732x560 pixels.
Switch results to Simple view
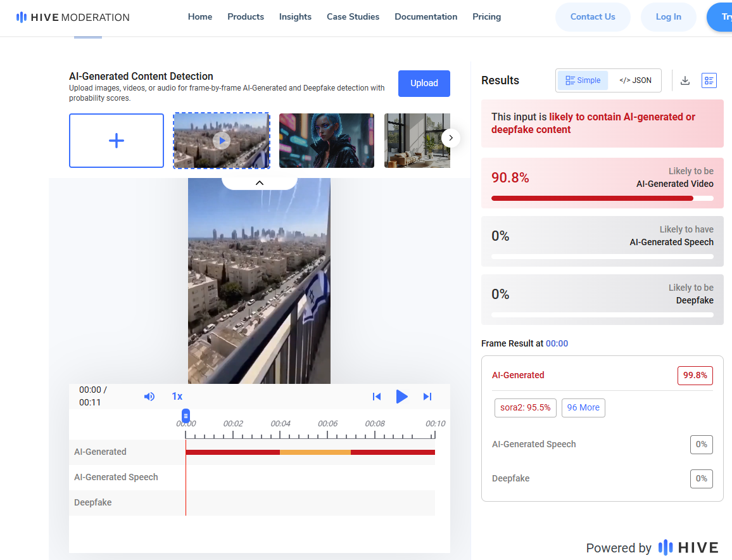click(583, 80)
